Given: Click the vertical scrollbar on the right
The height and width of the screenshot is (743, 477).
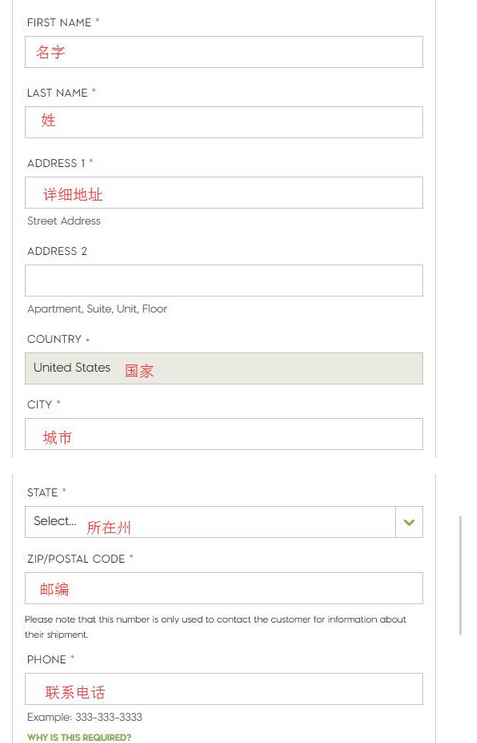Looking at the screenshot, I should 460,575.
